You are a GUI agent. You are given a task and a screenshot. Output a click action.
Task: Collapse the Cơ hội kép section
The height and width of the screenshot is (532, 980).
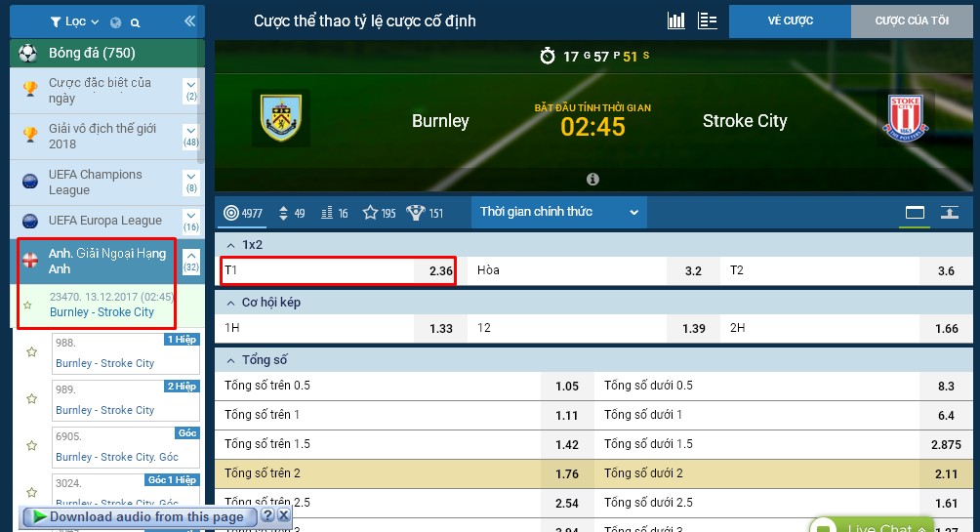coord(230,304)
